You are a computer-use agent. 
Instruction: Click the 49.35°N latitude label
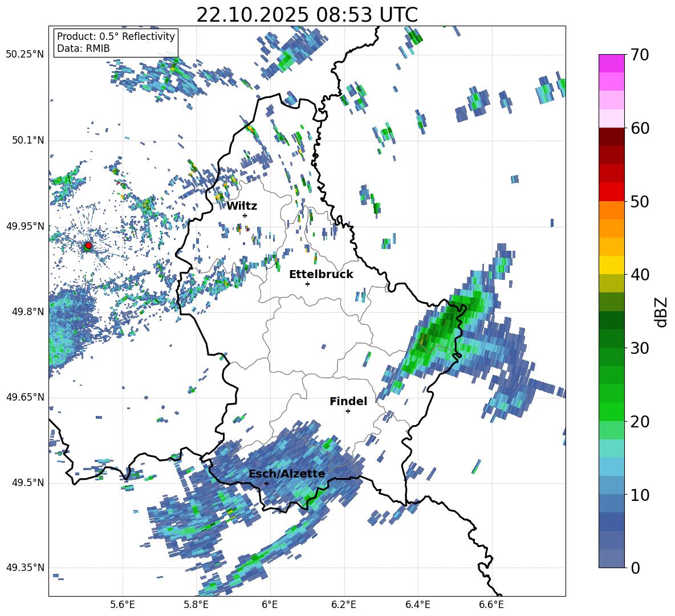tap(25, 568)
